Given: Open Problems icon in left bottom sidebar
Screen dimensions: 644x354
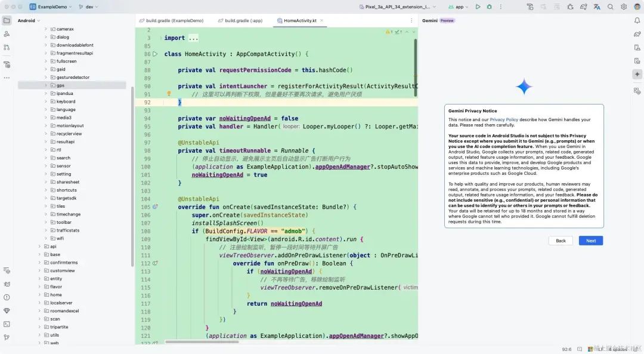Looking at the screenshot, I should [x=7, y=297].
